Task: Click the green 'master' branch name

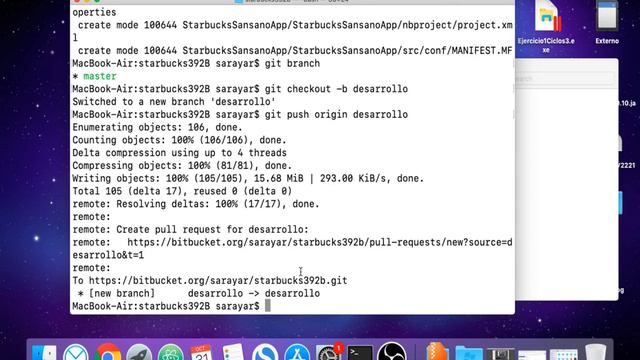Action: coord(100,76)
